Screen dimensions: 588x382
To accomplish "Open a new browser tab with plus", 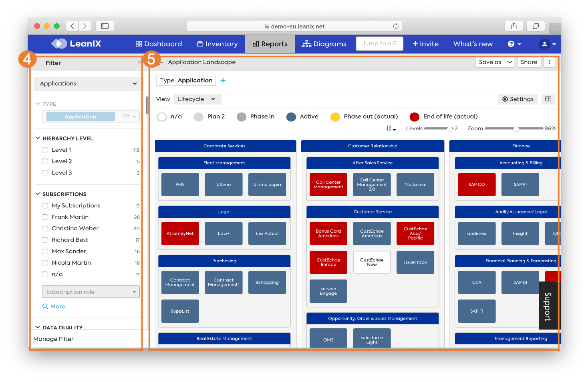I will tap(555, 29).
